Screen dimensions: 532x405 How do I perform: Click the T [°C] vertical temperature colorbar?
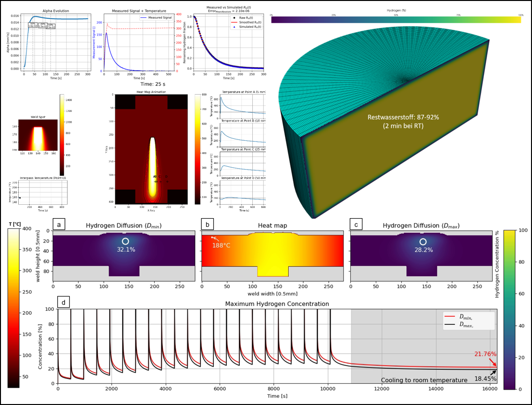click(13, 308)
